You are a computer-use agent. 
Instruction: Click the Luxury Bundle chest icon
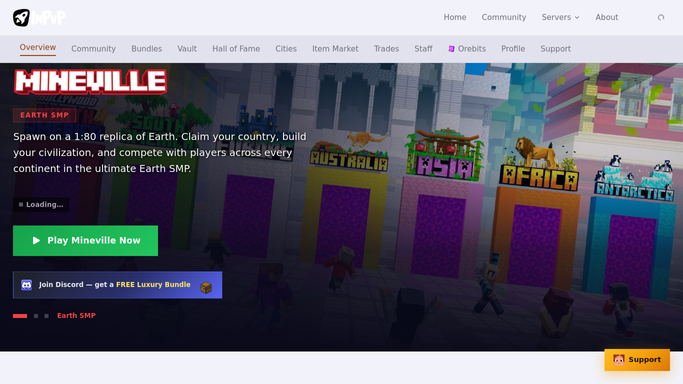tap(206, 287)
